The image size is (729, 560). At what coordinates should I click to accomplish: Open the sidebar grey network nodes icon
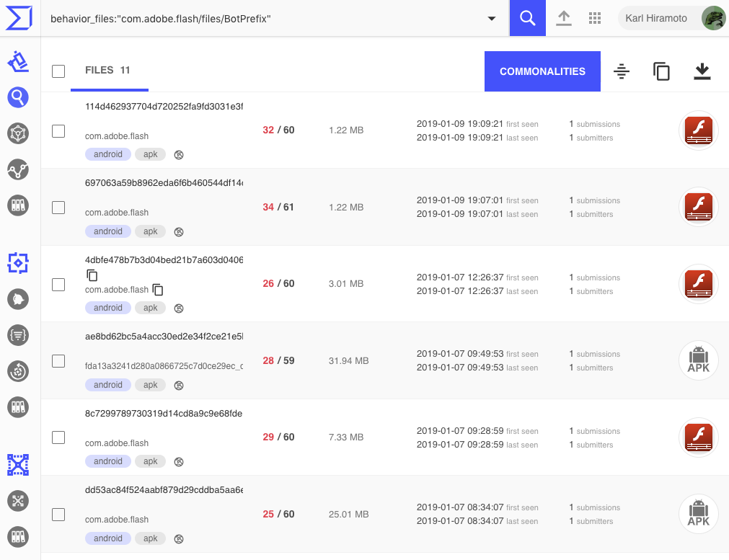pyautogui.click(x=18, y=501)
